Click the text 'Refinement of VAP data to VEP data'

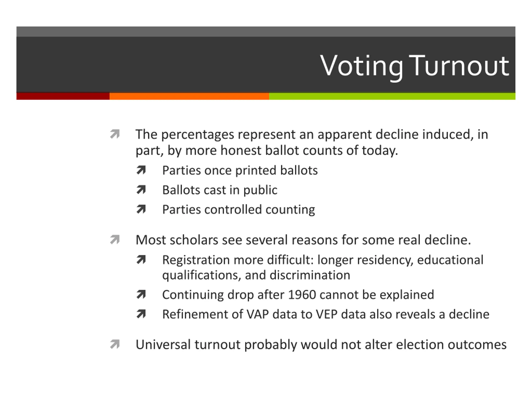point(264,314)
